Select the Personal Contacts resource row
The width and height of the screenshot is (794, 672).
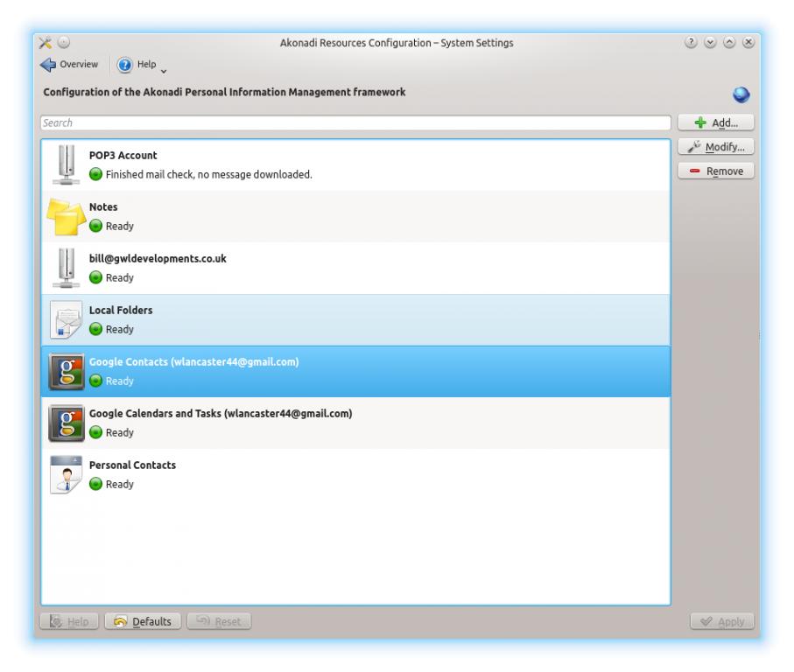(x=350, y=474)
